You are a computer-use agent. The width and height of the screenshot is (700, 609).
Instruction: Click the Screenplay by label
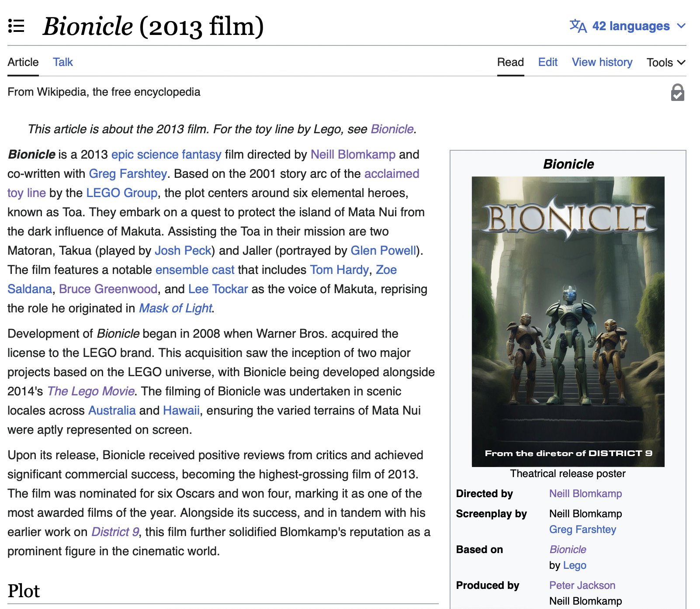[x=491, y=514]
